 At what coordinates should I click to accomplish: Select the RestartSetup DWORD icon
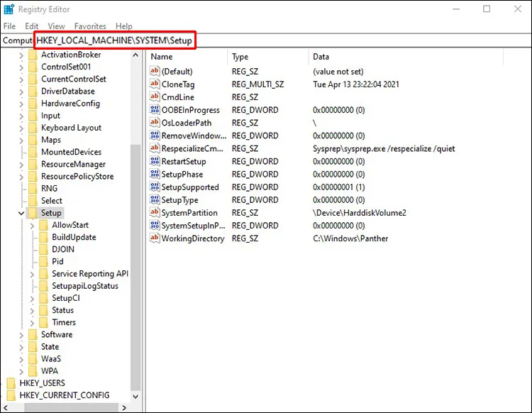(155, 161)
